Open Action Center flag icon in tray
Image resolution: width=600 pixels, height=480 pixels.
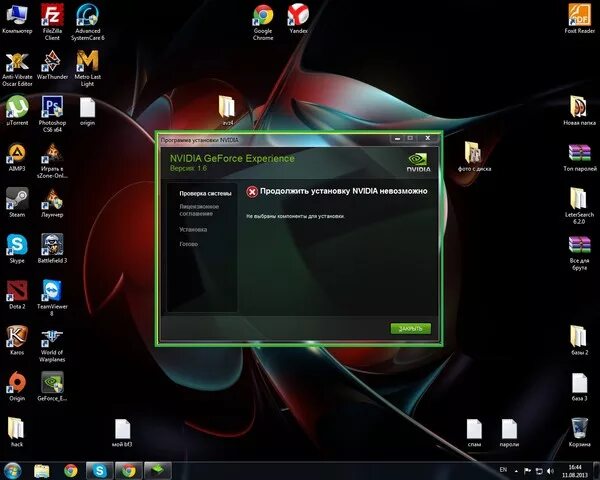[527, 471]
